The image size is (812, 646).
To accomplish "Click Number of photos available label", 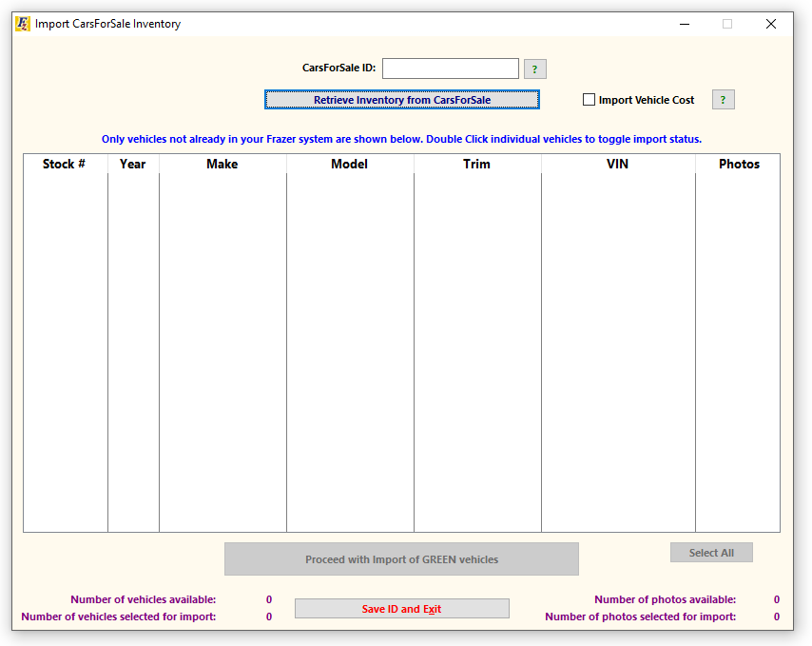I will pyautogui.click(x=666, y=599).
